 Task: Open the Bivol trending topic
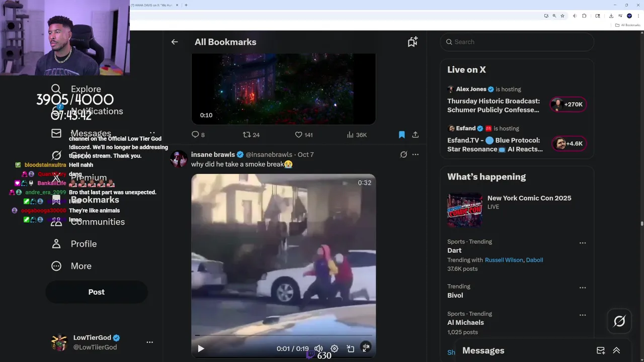point(455,295)
